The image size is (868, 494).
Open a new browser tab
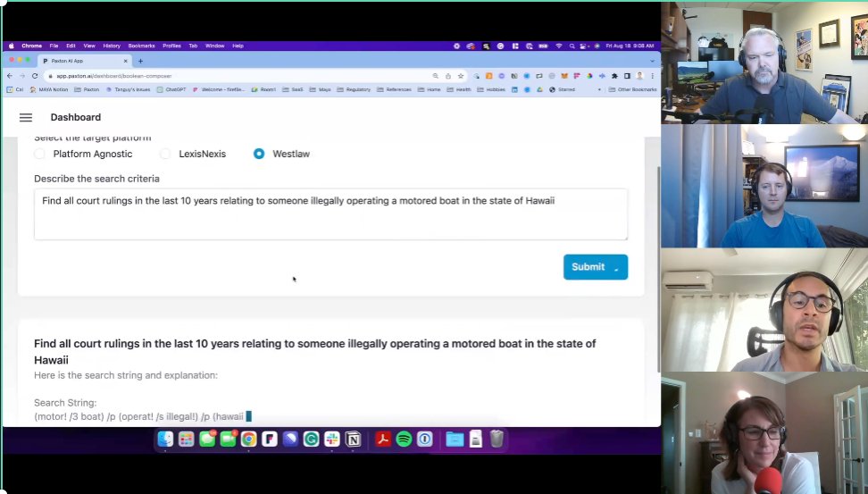pyautogui.click(x=140, y=61)
